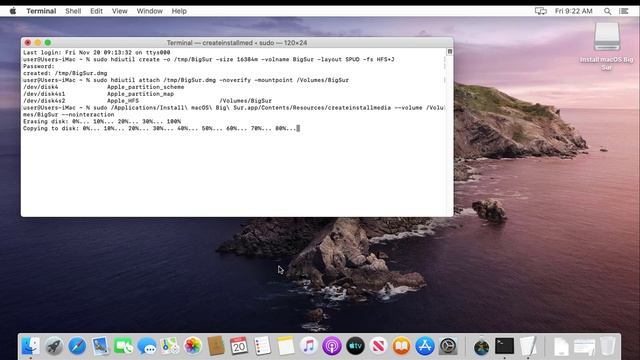The height and width of the screenshot is (360, 640).
Task: Open Notes from the Dock
Action: 285,346
